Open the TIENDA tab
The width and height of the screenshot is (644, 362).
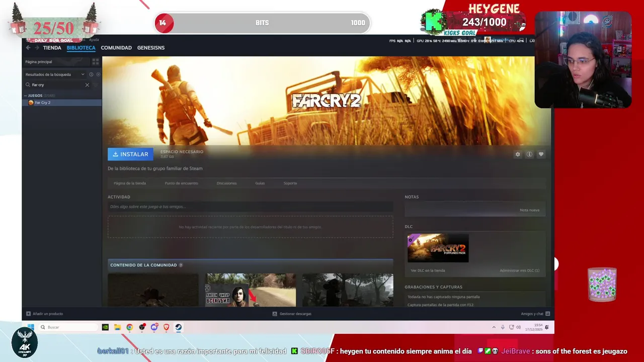click(52, 48)
